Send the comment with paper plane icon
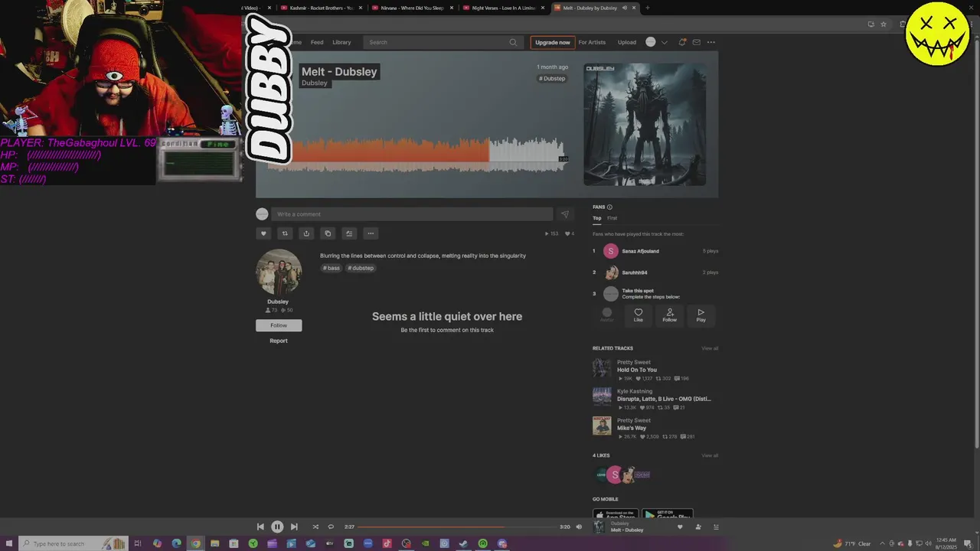 click(x=565, y=214)
